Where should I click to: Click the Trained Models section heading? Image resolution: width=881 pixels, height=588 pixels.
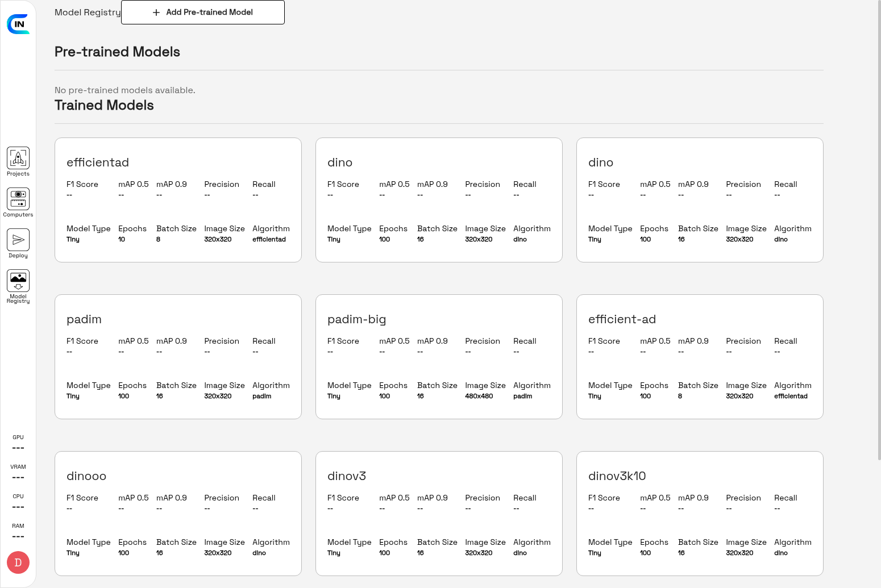pos(104,105)
